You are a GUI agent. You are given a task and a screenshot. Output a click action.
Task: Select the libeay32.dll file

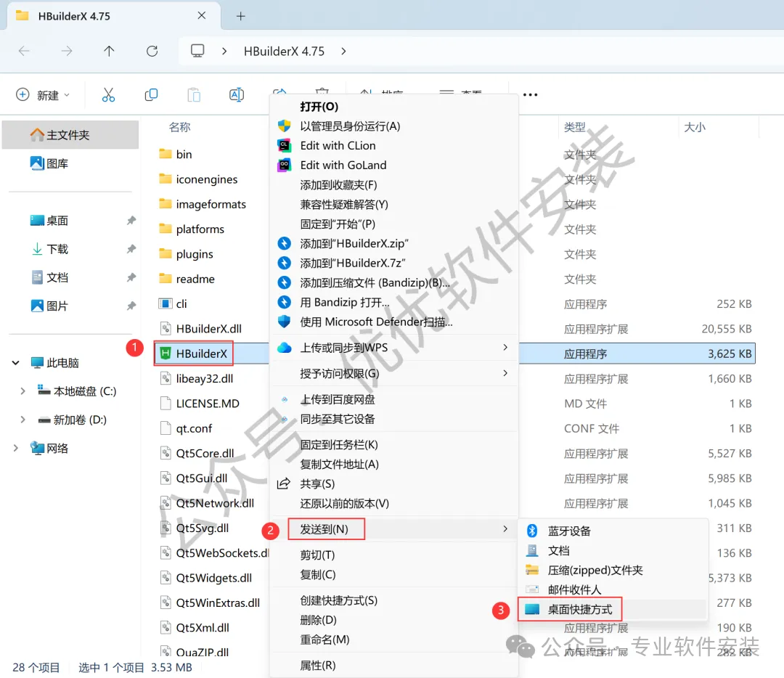205,378
